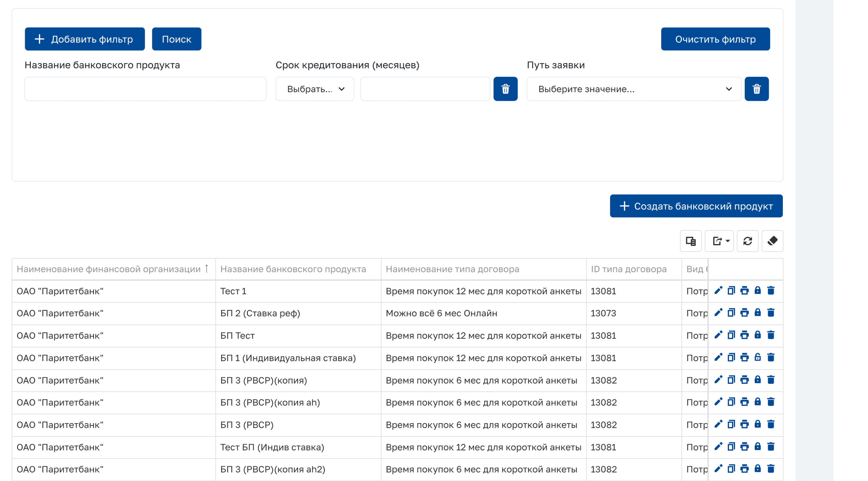This screenshot has width=868, height=481.
Task: Click the ID типа договора column header
Action: [629, 269]
